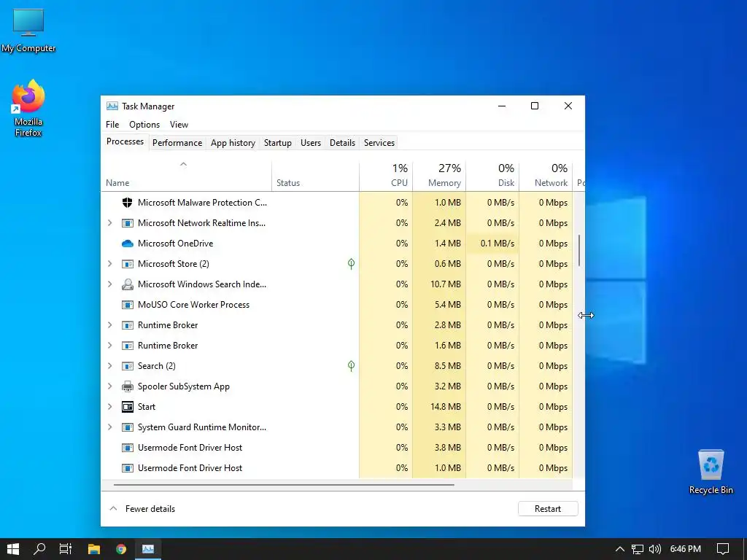Sort by the Status column header
The width and height of the screenshot is (747, 560).
click(315, 176)
